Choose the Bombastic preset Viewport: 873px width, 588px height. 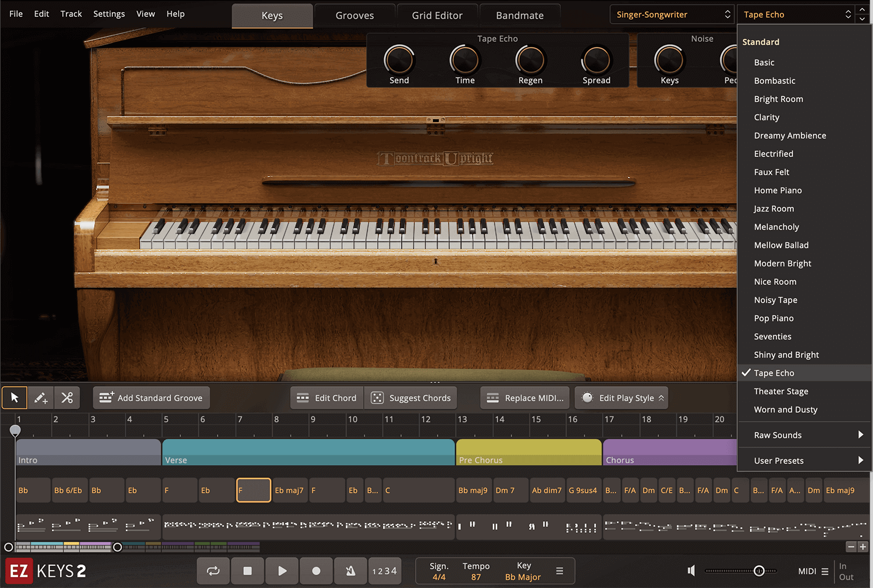click(804, 81)
